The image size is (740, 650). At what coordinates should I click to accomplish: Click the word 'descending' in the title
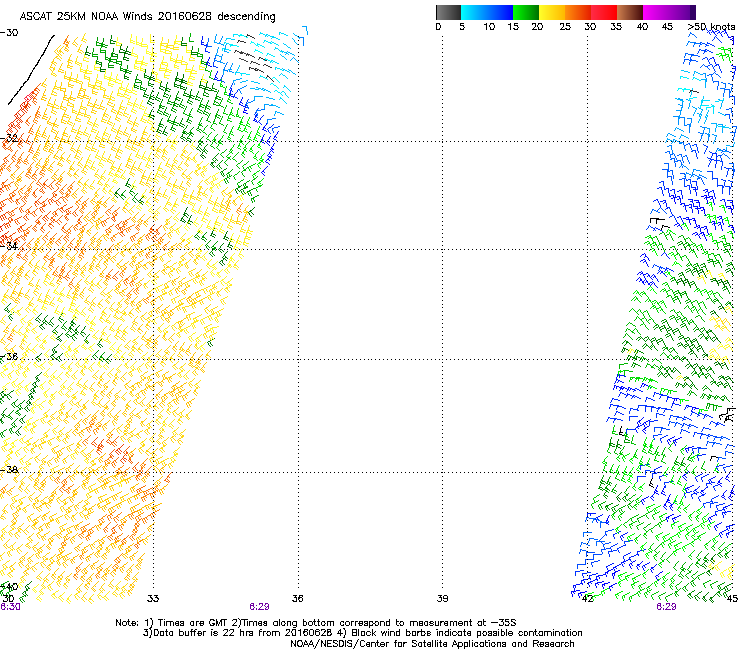pos(246,17)
